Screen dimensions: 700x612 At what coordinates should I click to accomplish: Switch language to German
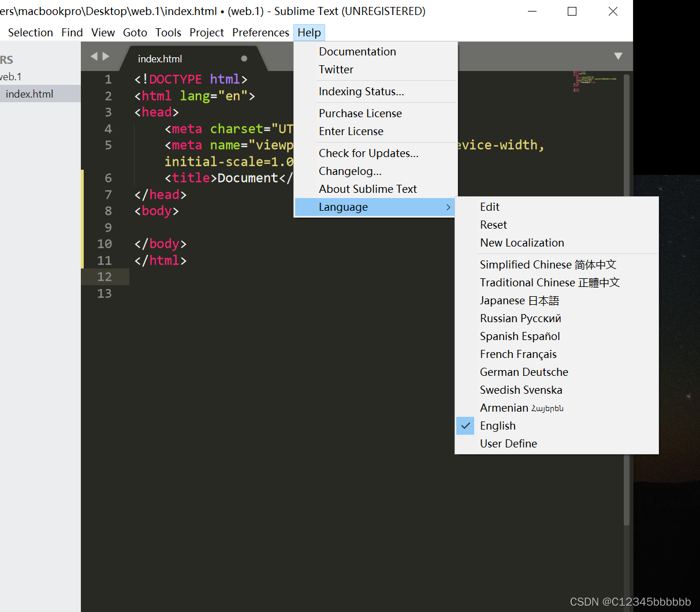point(557,372)
